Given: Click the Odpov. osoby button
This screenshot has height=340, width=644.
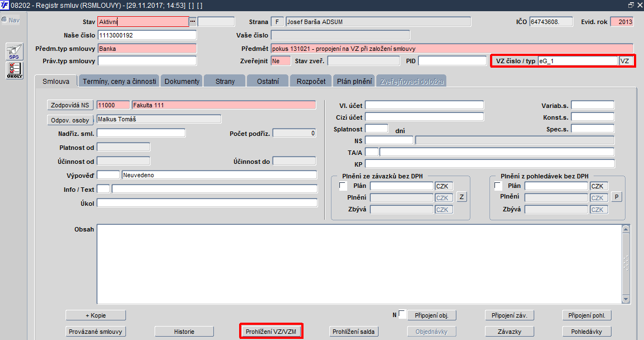Looking at the screenshot, I should coord(70,120).
